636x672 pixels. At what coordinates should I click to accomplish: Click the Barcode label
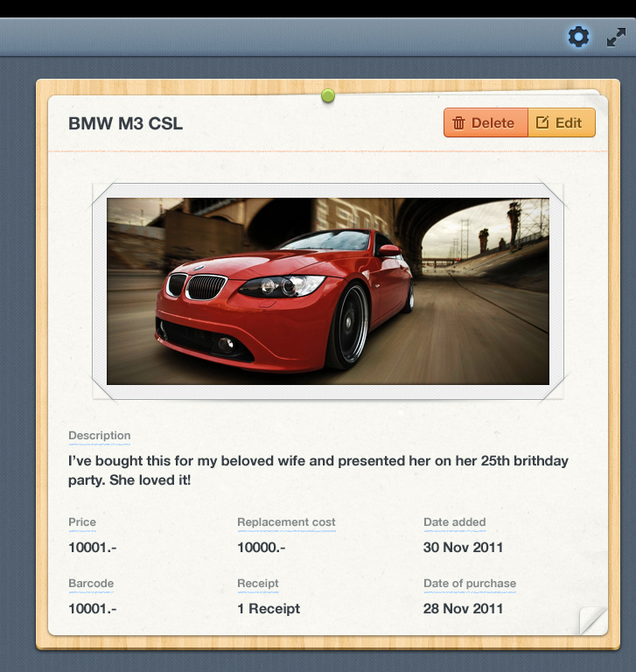[x=91, y=584]
